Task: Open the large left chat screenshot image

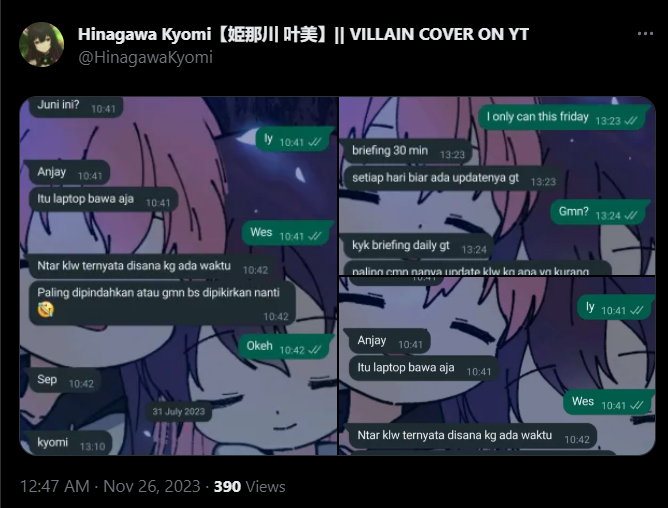Action: pos(179,276)
